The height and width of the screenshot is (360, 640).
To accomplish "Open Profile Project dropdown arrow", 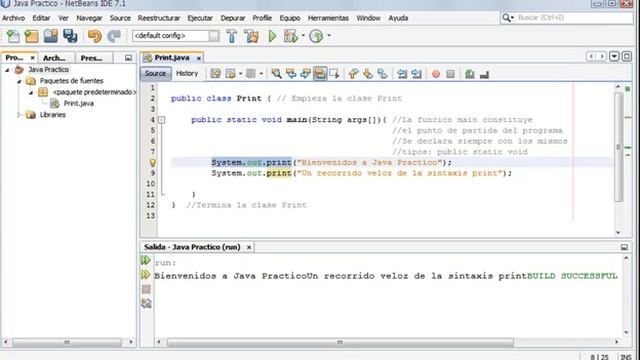I will [329, 36].
